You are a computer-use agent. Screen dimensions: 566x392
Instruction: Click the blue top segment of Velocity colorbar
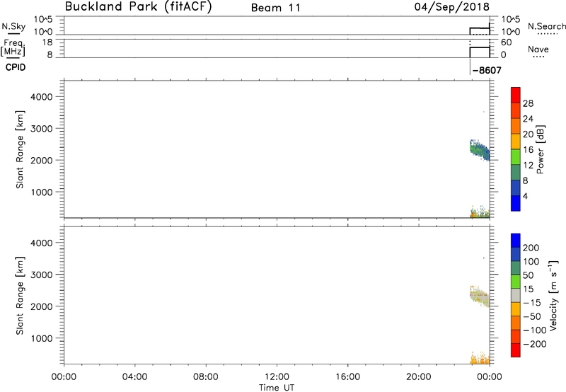point(516,241)
